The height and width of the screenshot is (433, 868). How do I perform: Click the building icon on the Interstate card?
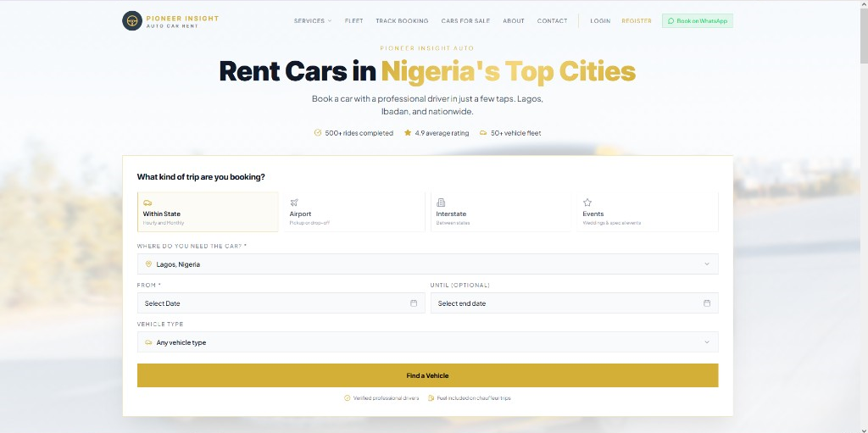pyautogui.click(x=441, y=203)
